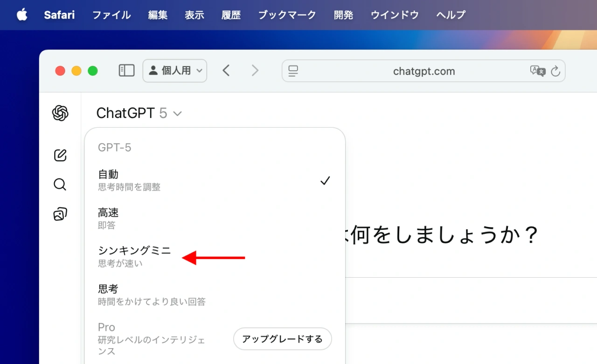Open the image library sidebar icon

coord(60,214)
